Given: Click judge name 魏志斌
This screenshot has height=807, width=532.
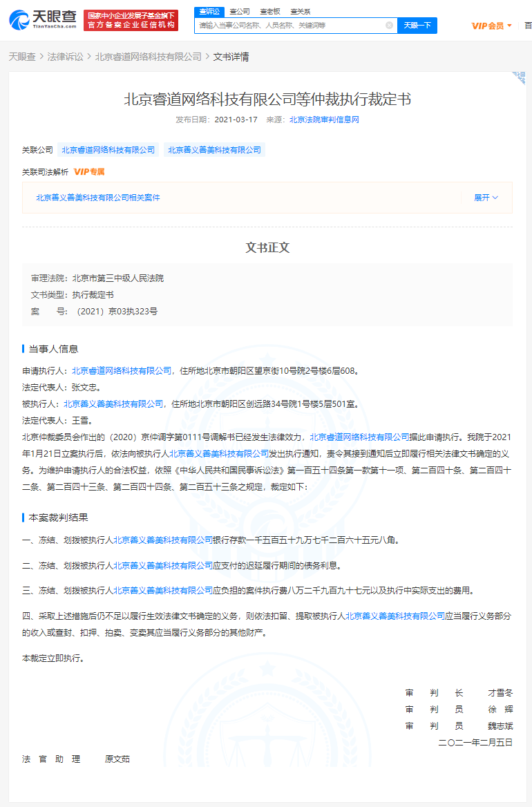Looking at the screenshot, I should coord(501,725).
